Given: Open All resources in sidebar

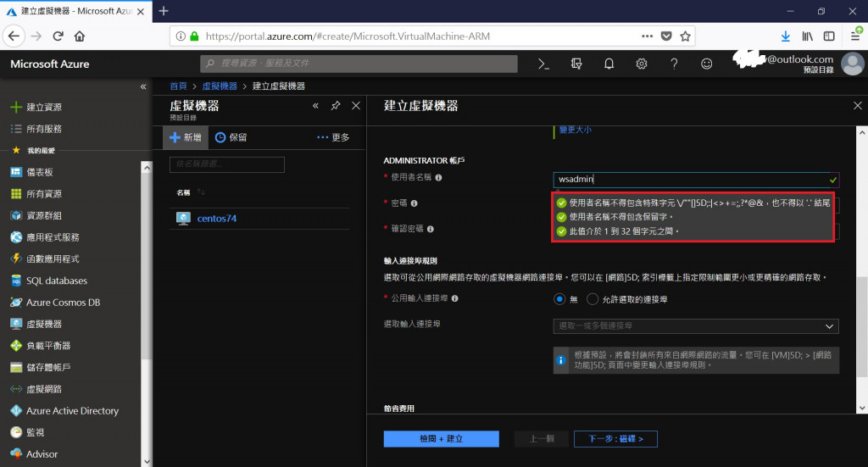Looking at the screenshot, I should click(x=36, y=193).
